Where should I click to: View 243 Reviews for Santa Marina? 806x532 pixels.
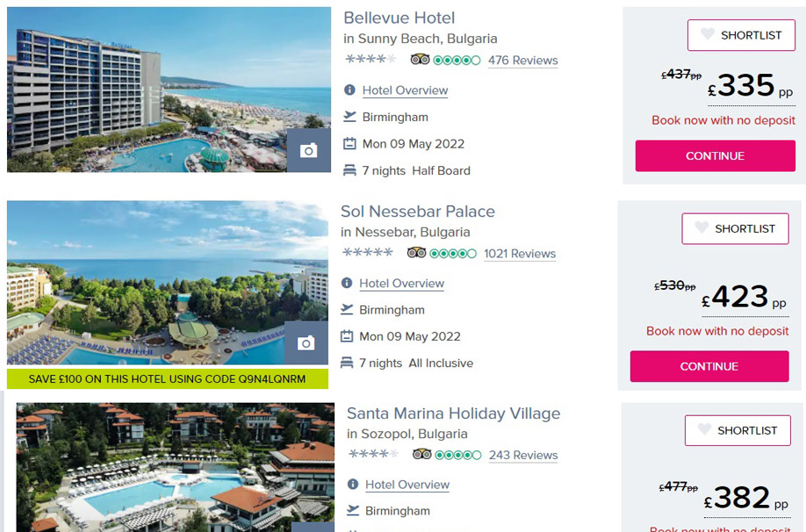(523, 455)
